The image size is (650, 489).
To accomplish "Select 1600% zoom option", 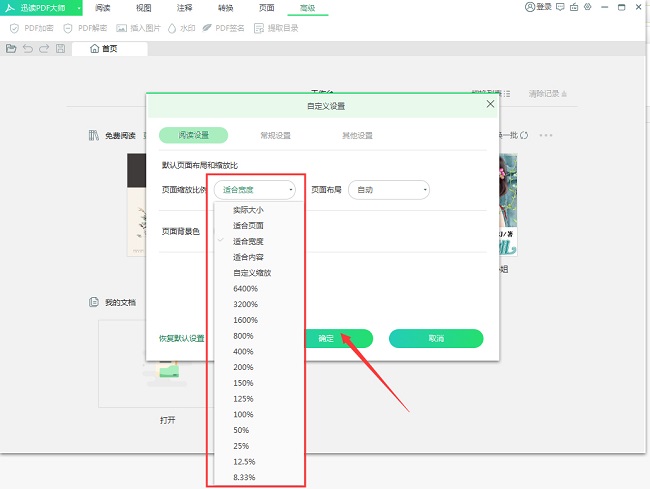I will pos(259,320).
